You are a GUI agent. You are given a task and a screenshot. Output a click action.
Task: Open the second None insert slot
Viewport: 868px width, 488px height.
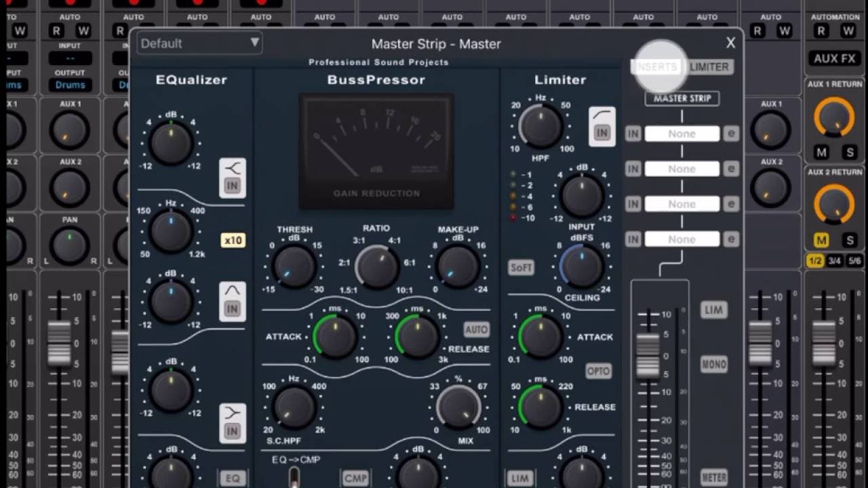(x=682, y=169)
